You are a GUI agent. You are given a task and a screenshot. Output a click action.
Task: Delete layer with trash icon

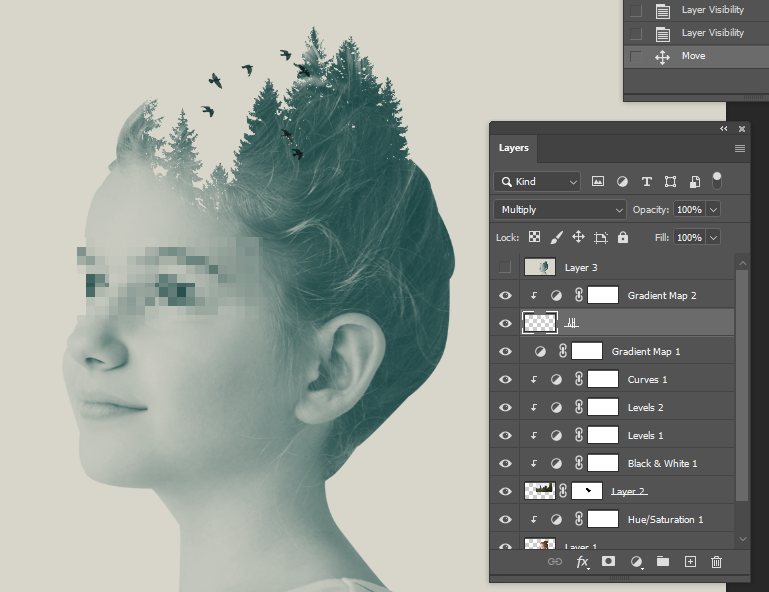[x=717, y=562]
